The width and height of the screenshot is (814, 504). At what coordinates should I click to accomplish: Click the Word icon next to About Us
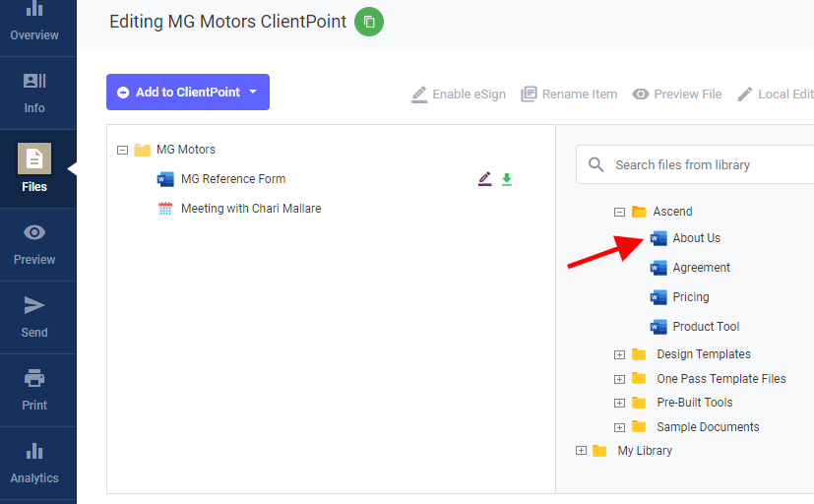[x=658, y=238]
